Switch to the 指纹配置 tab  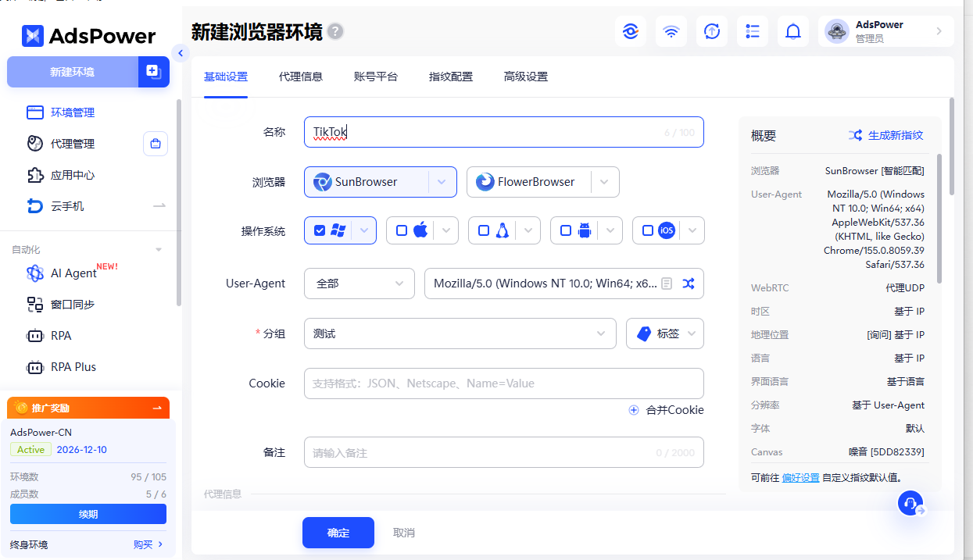coord(451,77)
